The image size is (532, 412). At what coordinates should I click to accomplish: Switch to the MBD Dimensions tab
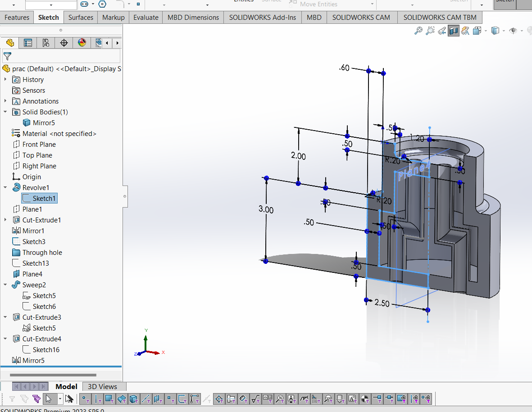(x=193, y=17)
